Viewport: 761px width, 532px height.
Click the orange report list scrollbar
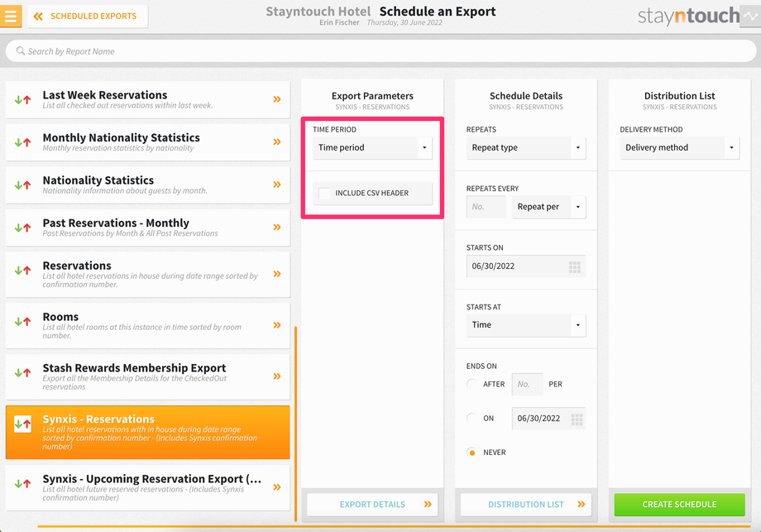[x=295, y=424]
